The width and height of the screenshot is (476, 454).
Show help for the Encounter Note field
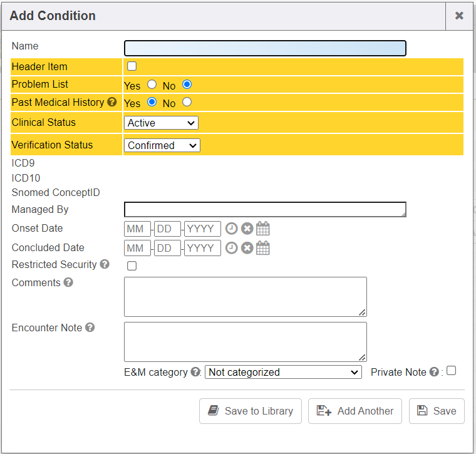(90, 328)
